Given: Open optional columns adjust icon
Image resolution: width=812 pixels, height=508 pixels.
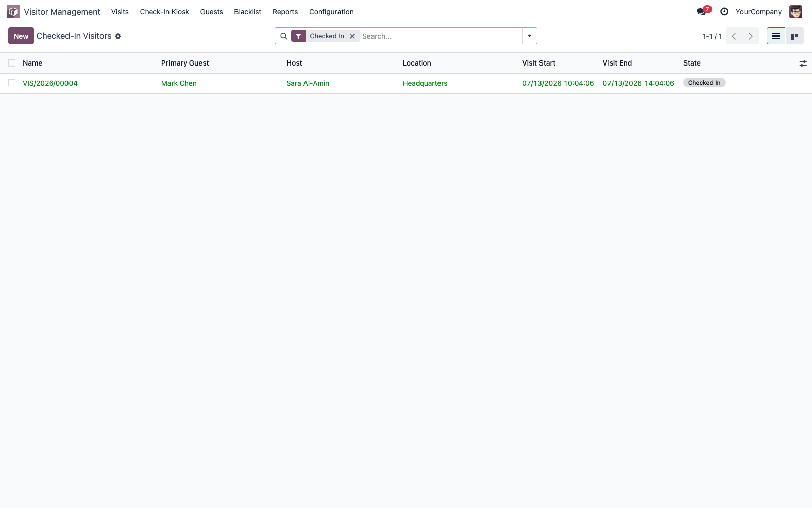Looking at the screenshot, I should click(803, 63).
